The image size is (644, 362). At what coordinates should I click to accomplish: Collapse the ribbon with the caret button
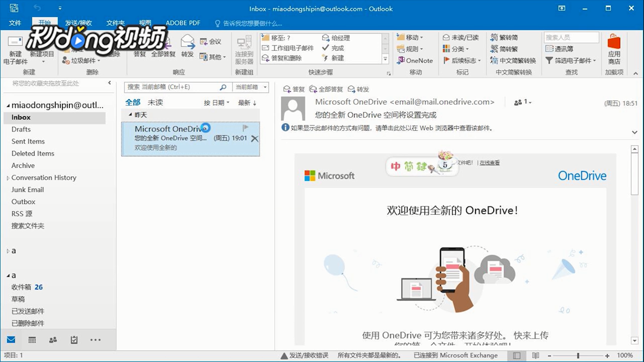click(635, 74)
